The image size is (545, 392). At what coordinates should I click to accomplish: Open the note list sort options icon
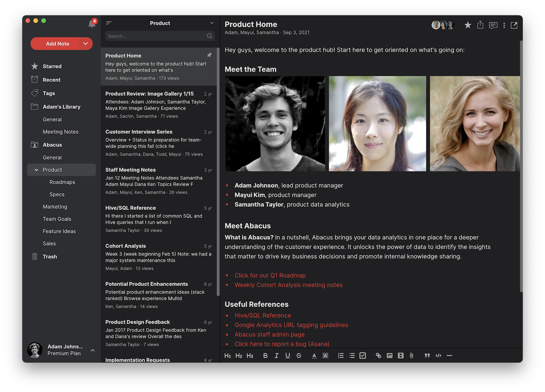tap(109, 23)
